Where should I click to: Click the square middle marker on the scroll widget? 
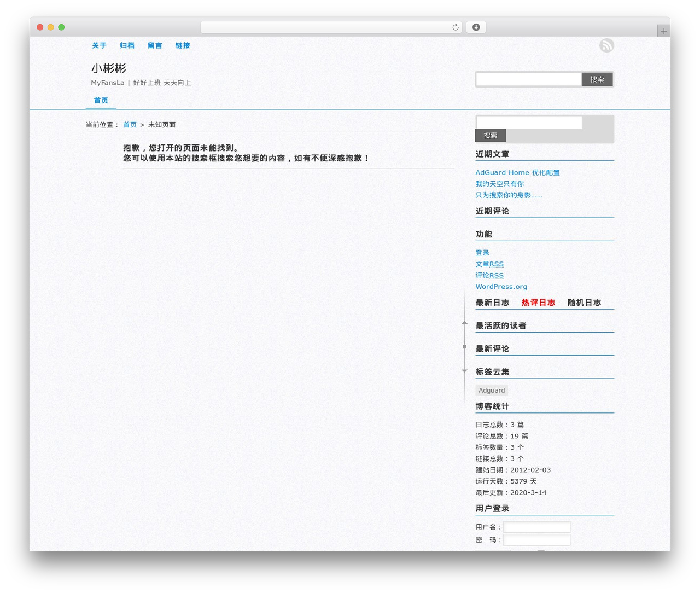(464, 347)
